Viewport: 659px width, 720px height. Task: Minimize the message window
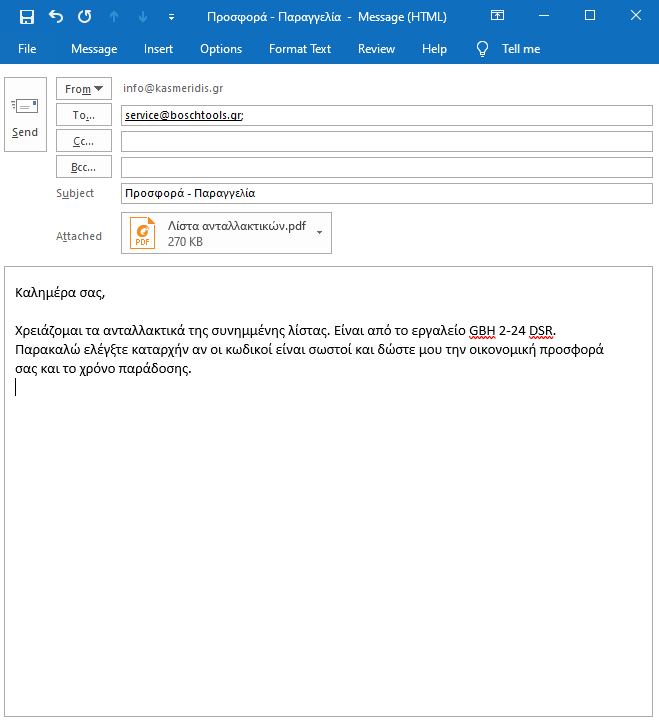[544, 16]
